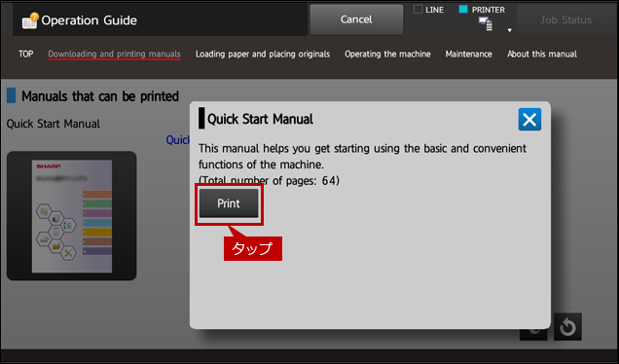The image size is (619, 364).
Task: Click the 'Manuals that can be printed' heading
Action: coord(100,96)
